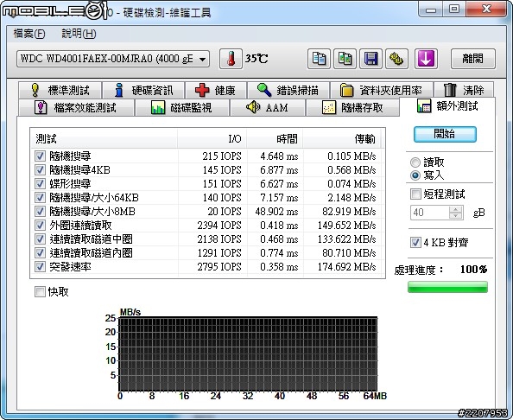Viewport: 513px width, 420px height.
Task: Uncheck the 隨機搜尋4KB test checkbox
Action: click(x=40, y=170)
